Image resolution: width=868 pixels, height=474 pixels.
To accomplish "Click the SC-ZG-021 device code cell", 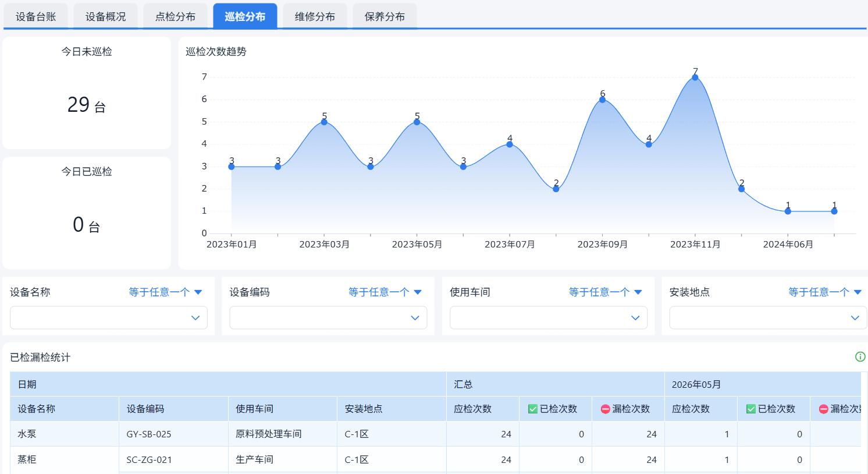I will point(173,459).
